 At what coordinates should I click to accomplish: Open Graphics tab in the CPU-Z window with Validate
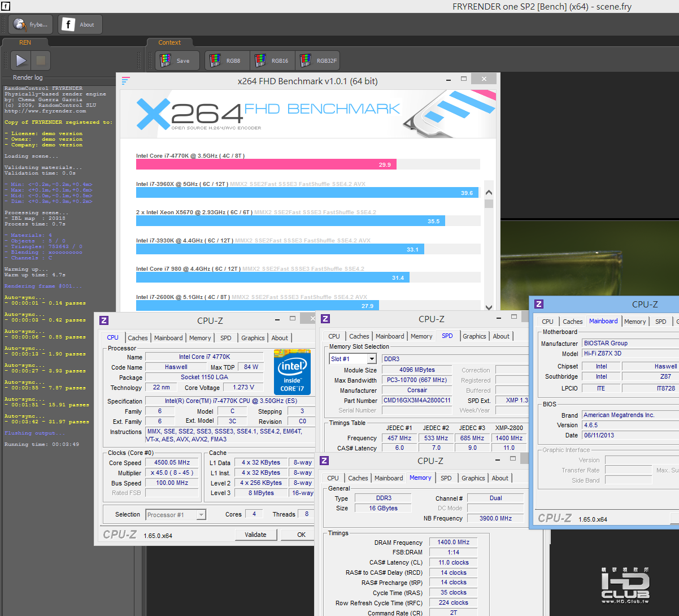tap(253, 338)
